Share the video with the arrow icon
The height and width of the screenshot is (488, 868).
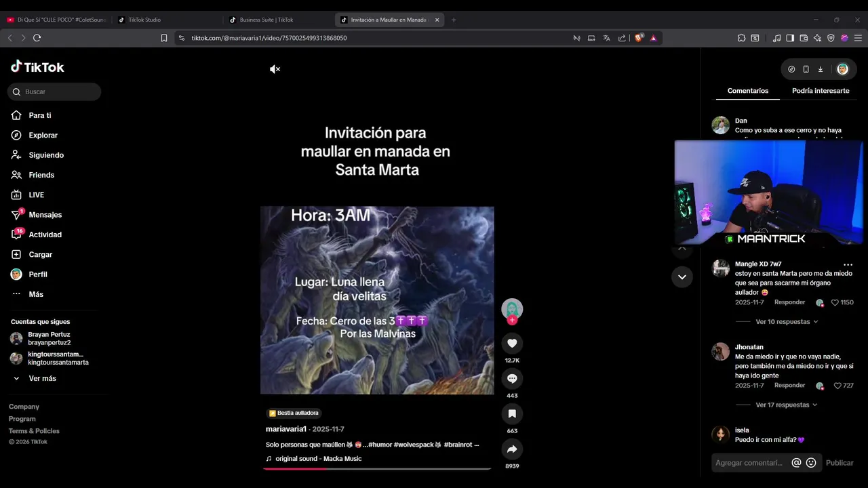512,449
